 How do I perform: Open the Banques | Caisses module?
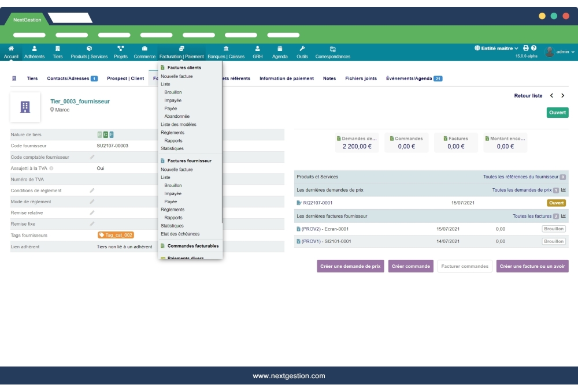tap(225, 53)
